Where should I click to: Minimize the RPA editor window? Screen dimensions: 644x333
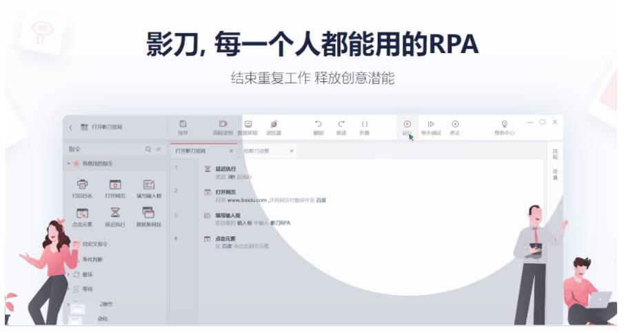(530, 122)
